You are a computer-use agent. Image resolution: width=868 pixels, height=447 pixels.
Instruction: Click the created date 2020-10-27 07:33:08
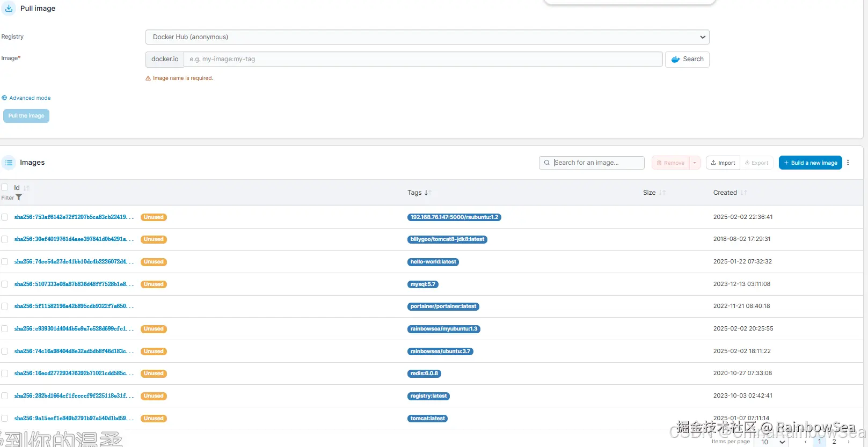click(x=743, y=373)
